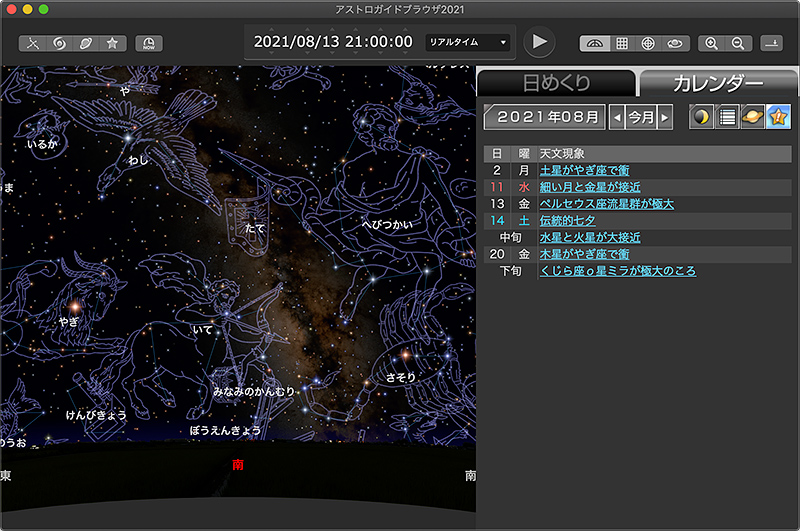The image size is (800, 531).
Task: Open link 細い月と金星が接近
Action: (x=590, y=187)
